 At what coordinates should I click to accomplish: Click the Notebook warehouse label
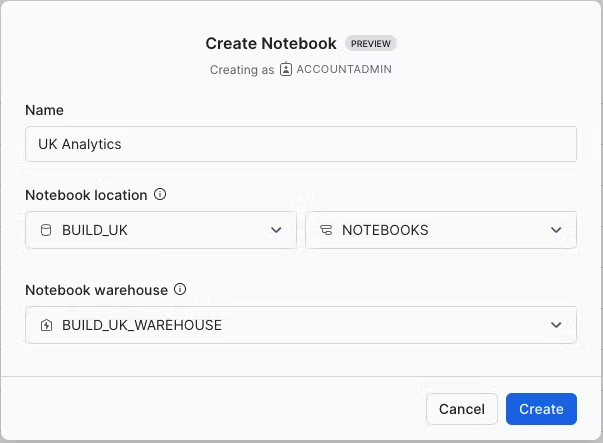click(x=96, y=290)
